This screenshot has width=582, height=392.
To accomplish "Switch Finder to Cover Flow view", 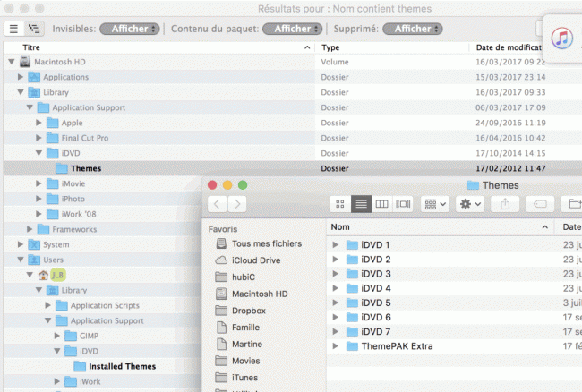I will pos(403,203).
